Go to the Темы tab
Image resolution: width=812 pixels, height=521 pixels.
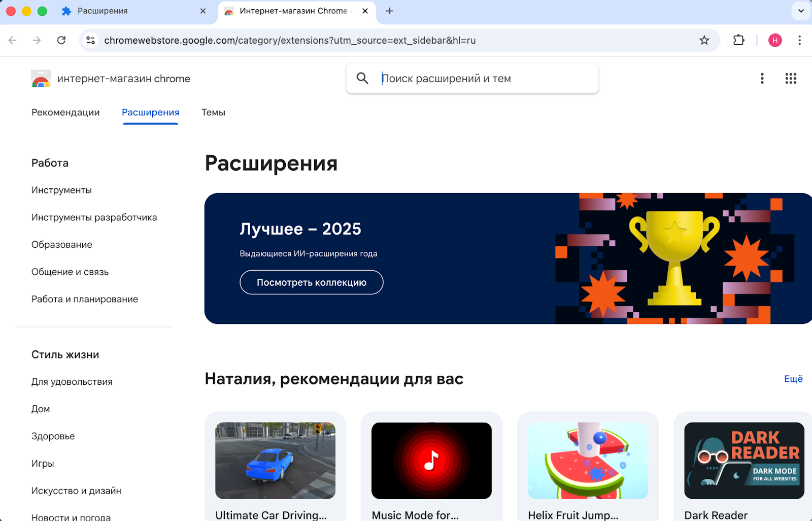click(x=213, y=112)
